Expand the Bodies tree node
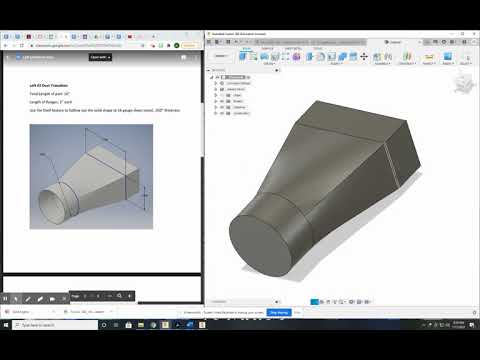The width and height of the screenshot is (480, 360). click(x=216, y=101)
